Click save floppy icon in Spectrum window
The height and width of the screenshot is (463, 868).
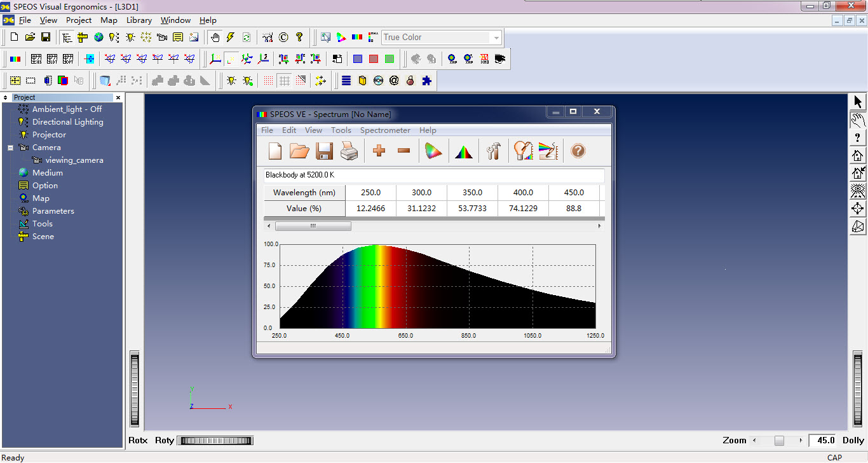(x=324, y=151)
